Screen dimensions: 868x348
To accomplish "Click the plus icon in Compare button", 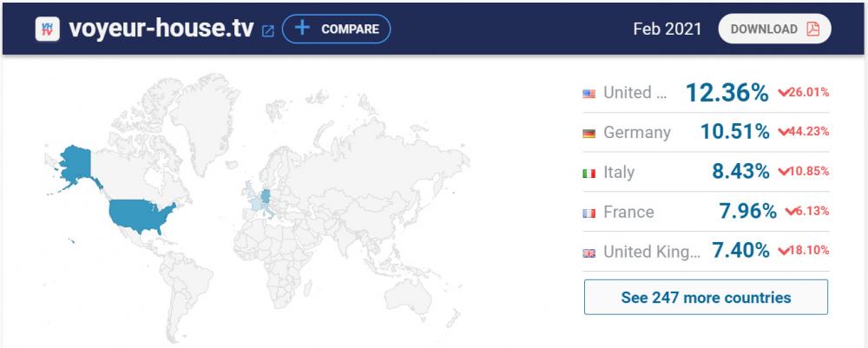I will click(301, 29).
